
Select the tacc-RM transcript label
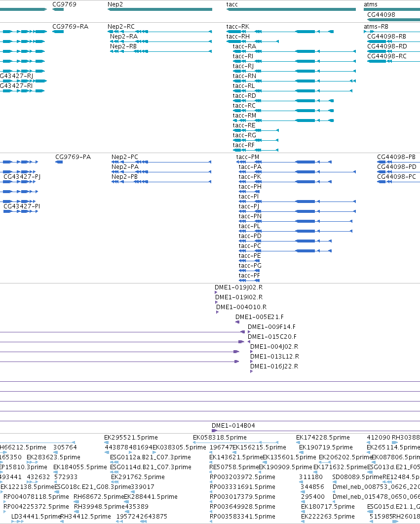tap(244, 115)
